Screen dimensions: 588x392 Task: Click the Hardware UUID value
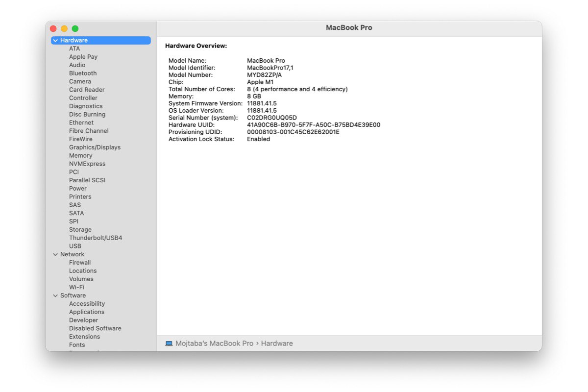point(314,125)
